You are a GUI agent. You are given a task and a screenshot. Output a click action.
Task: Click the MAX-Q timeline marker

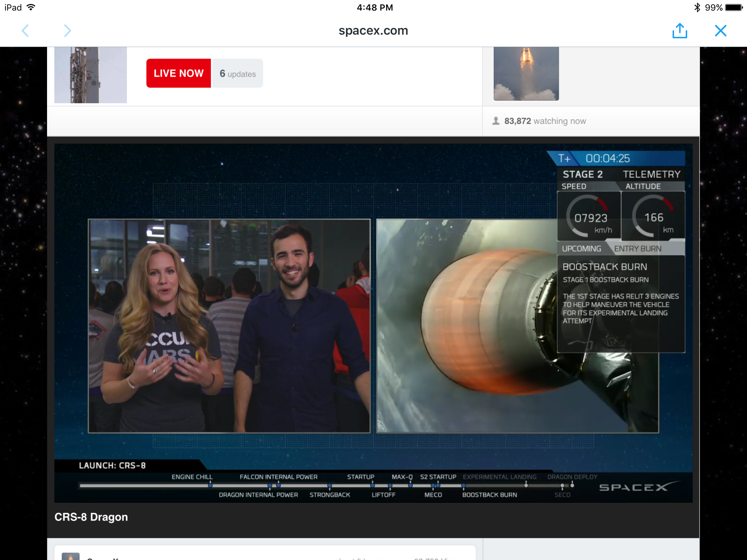[x=410, y=485]
